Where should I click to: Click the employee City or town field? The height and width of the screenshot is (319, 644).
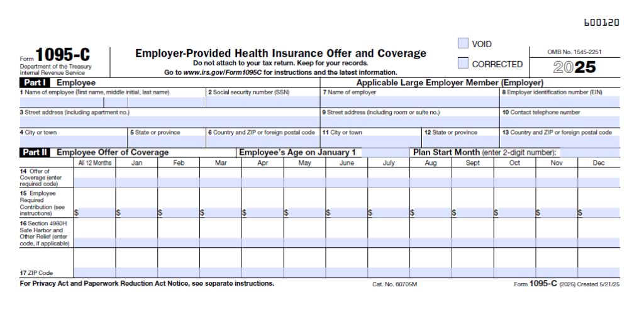pos(74,142)
